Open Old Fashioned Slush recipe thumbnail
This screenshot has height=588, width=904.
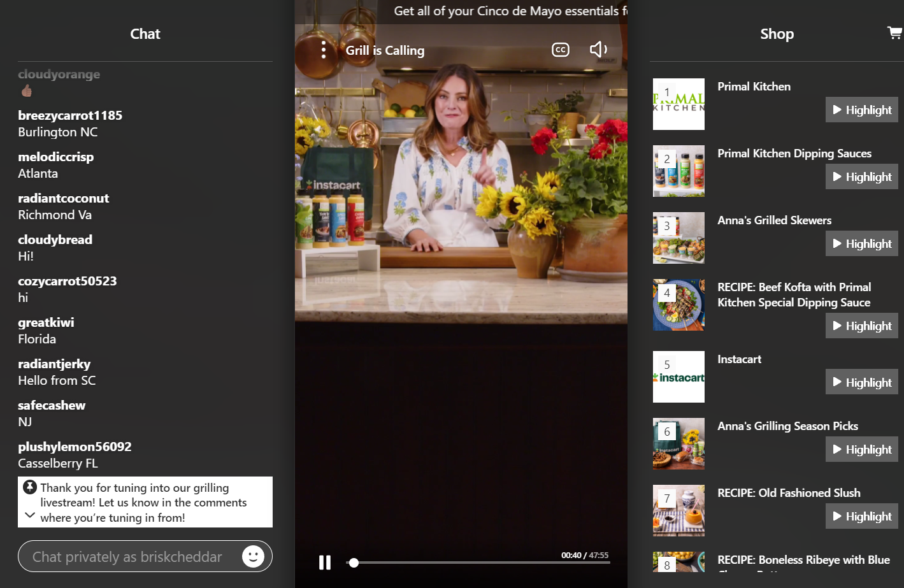(x=678, y=510)
